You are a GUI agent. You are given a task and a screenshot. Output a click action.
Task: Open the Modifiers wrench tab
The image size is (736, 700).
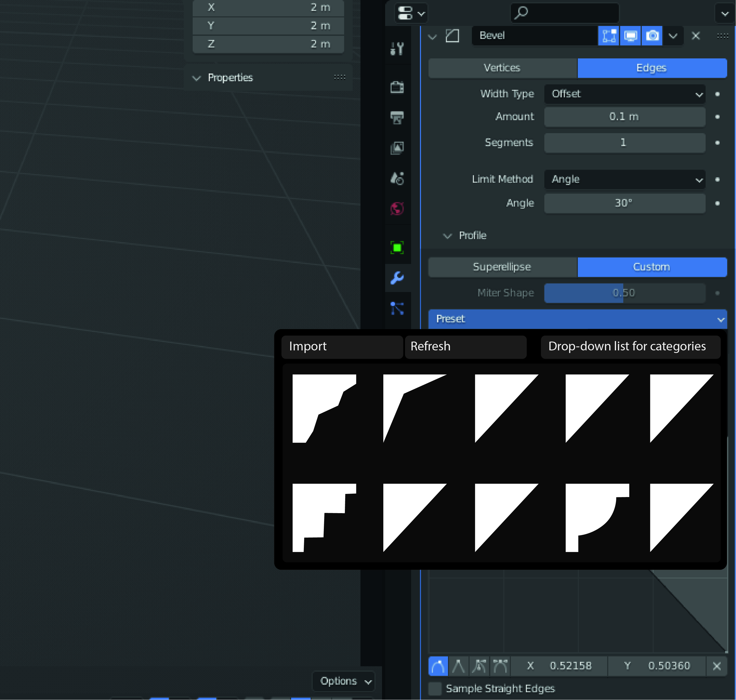point(397,278)
